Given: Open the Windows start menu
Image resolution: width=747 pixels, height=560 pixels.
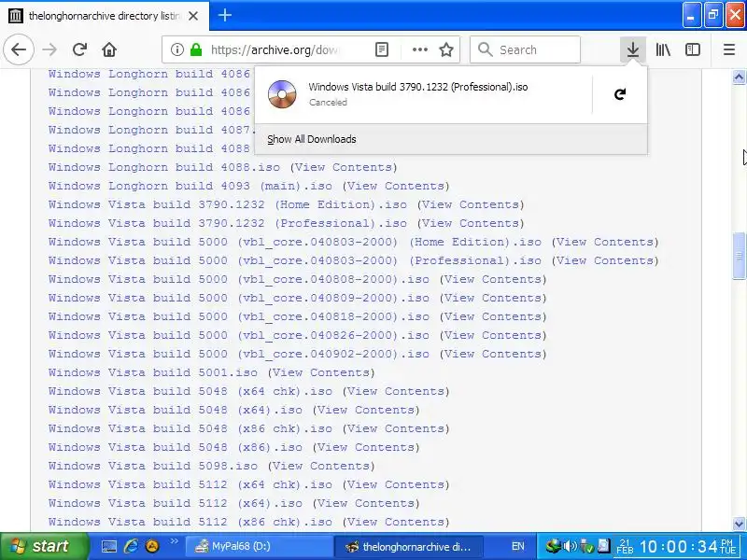Looking at the screenshot, I should (43, 546).
